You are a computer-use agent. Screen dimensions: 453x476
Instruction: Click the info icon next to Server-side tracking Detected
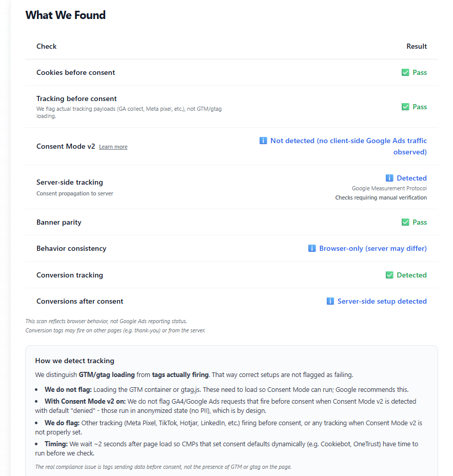(x=390, y=178)
